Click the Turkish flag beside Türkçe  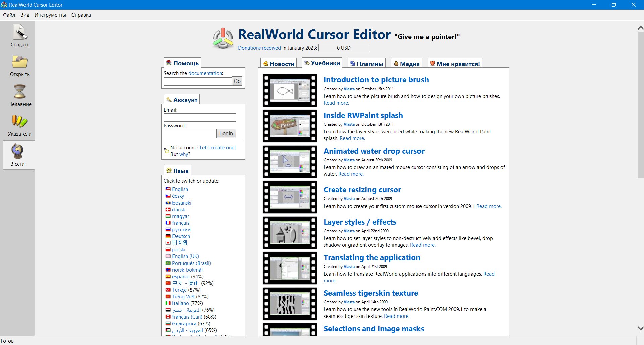click(168, 290)
